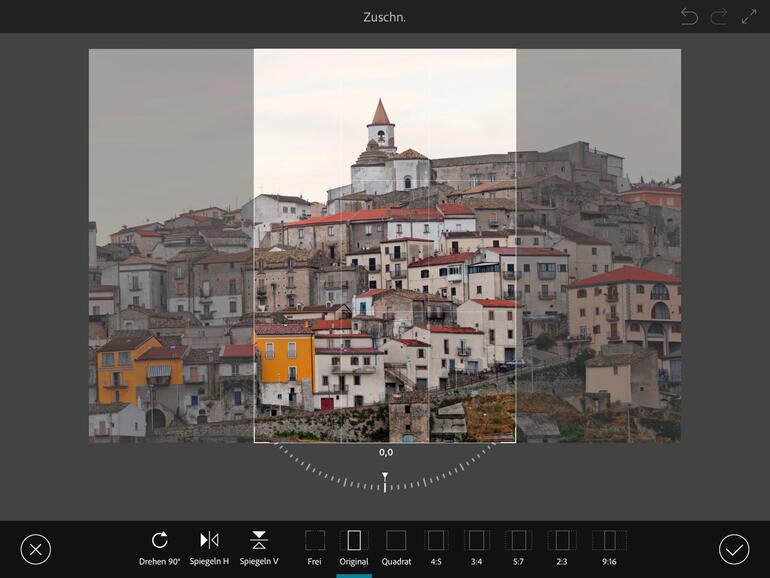Flip vertically using Spiegeln V
The height and width of the screenshot is (578, 770).
259,541
